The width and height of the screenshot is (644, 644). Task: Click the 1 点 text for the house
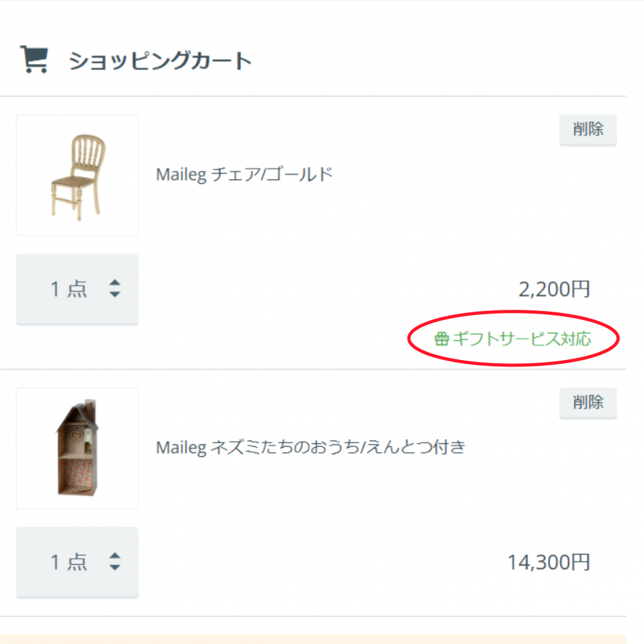pos(68,562)
